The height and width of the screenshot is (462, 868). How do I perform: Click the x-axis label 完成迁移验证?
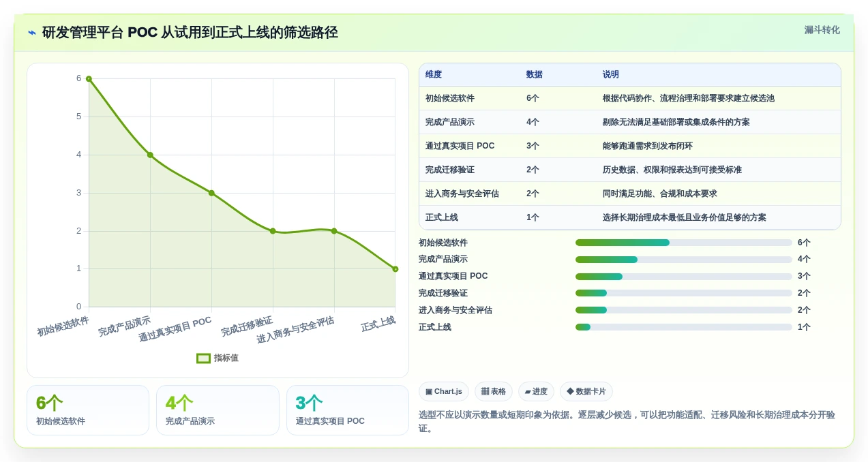246,326
